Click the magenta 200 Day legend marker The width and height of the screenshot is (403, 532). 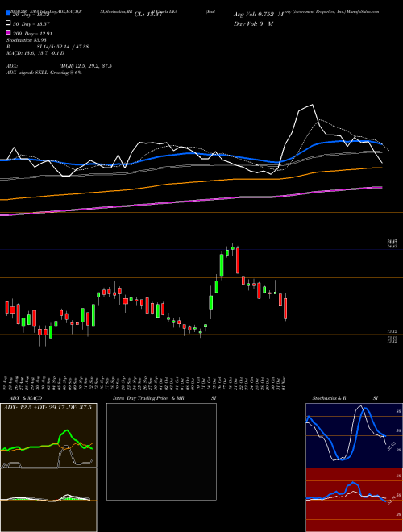click(x=8, y=33)
